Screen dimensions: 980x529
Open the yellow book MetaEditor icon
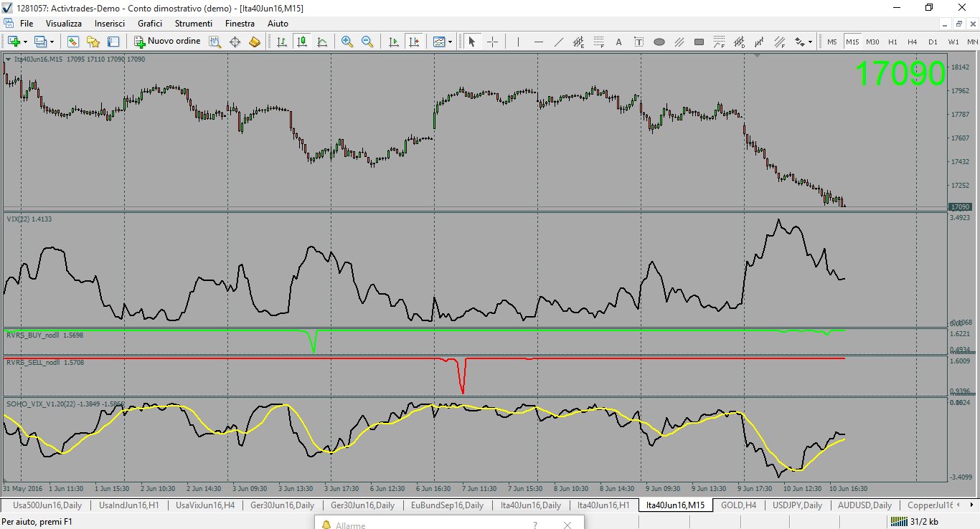coord(255,42)
